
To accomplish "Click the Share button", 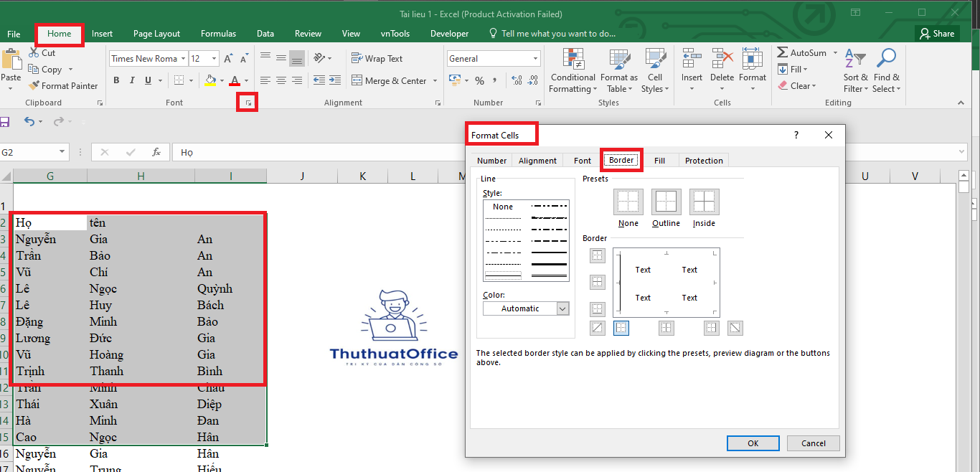I will tap(937, 34).
